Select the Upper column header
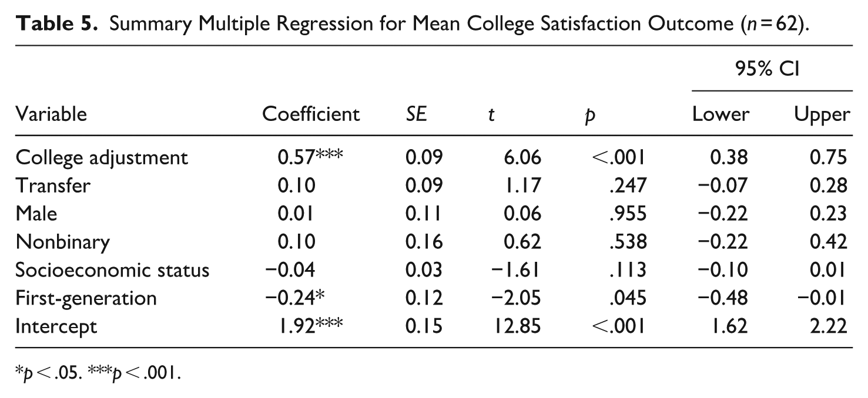This screenshot has height=398, width=868. [823, 114]
